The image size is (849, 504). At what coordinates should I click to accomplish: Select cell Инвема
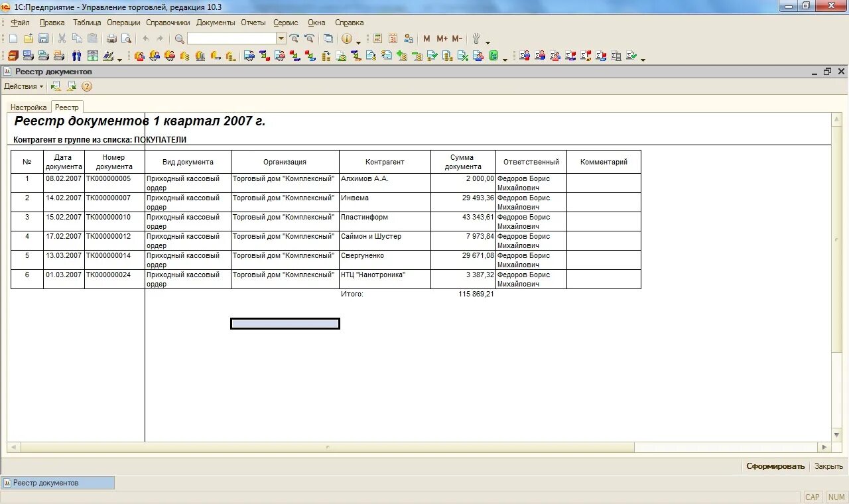coord(385,203)
